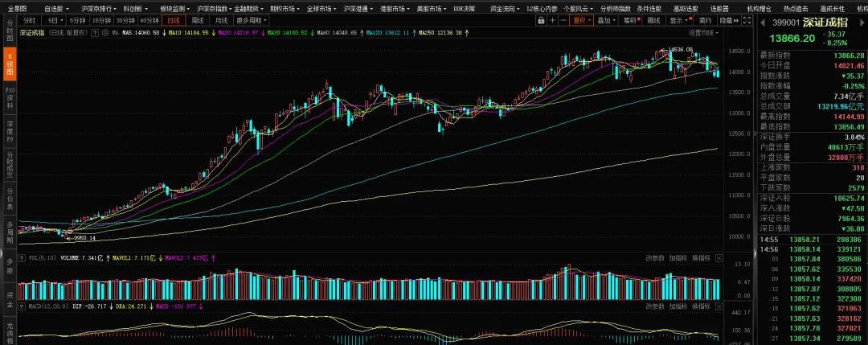Select 周线 weekly period
This screenshot has height=345, width=868.
pyautogui.click(x=198, y=20)
